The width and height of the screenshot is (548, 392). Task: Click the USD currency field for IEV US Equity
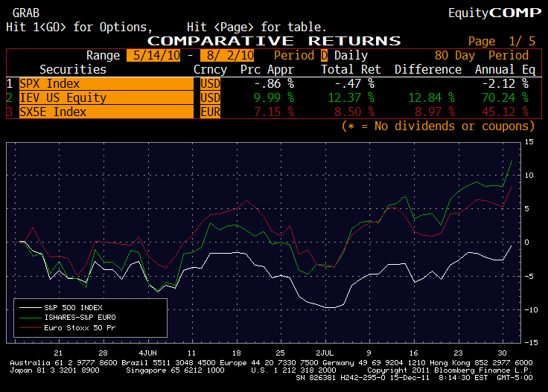click(x=211, y=97)
